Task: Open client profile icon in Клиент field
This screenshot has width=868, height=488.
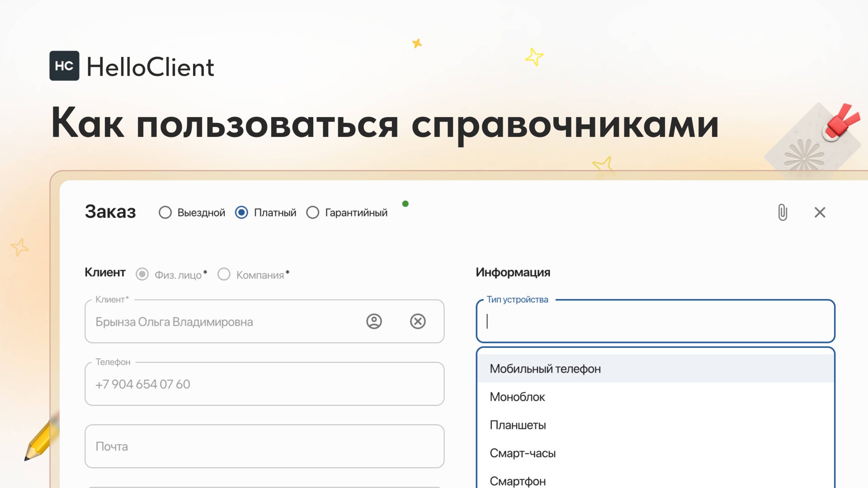Action: pyautogui.click(x=374, y=321)
